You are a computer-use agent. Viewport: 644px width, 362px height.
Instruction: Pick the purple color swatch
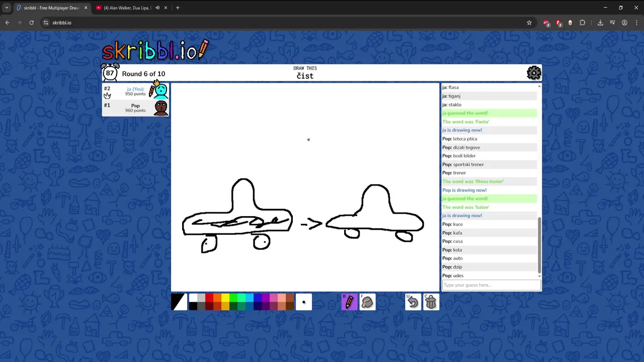tap(266, 298)
